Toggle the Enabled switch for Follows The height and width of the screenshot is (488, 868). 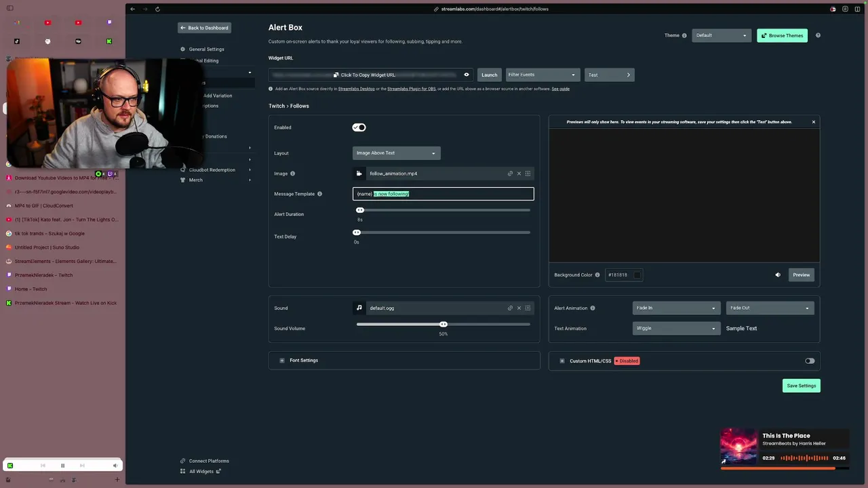pos(359,127)
